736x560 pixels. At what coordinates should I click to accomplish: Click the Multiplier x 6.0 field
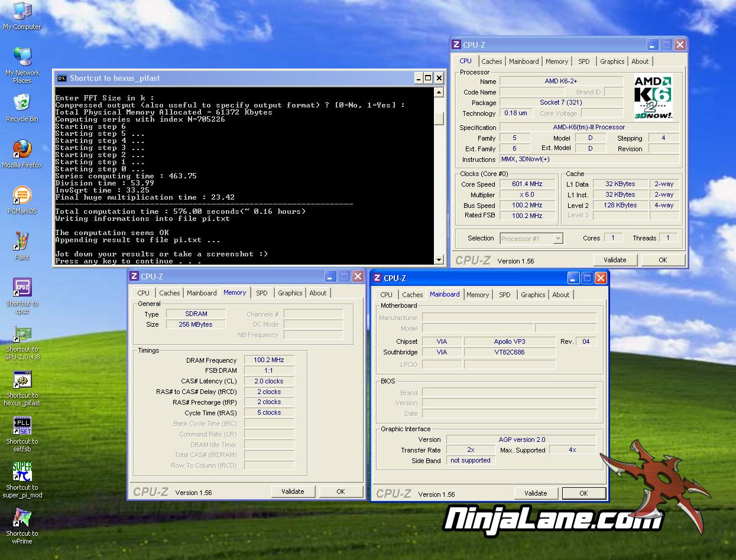point(527,195)
